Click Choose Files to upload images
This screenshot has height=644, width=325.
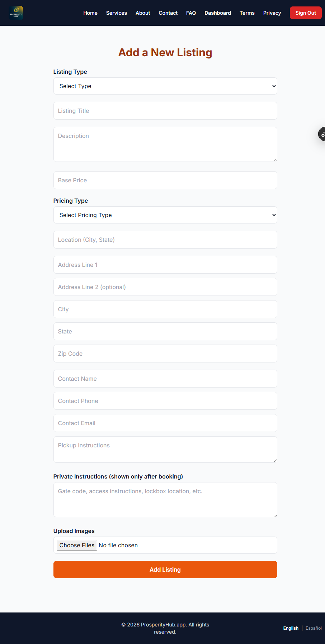[x=76, y=545]
